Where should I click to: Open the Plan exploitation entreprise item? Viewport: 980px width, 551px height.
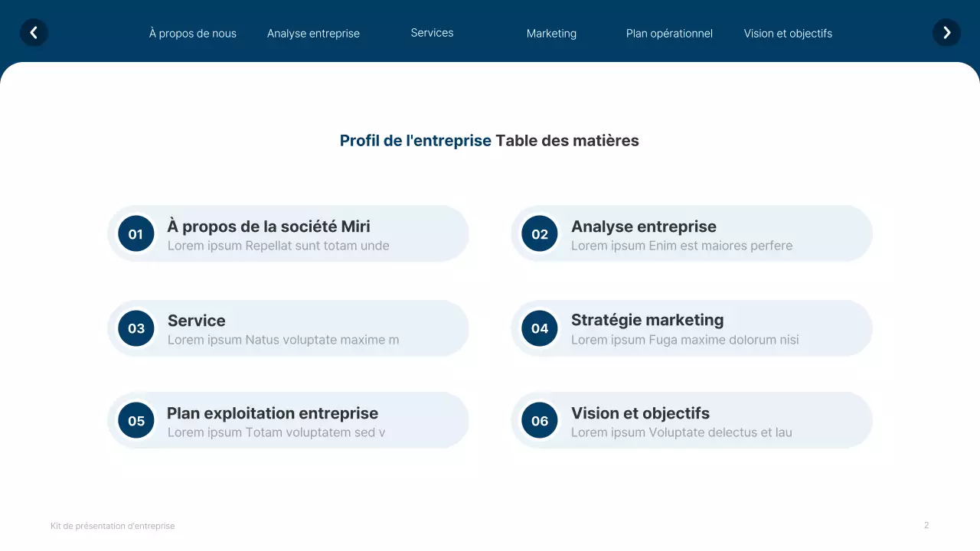[x=273, y=412]
